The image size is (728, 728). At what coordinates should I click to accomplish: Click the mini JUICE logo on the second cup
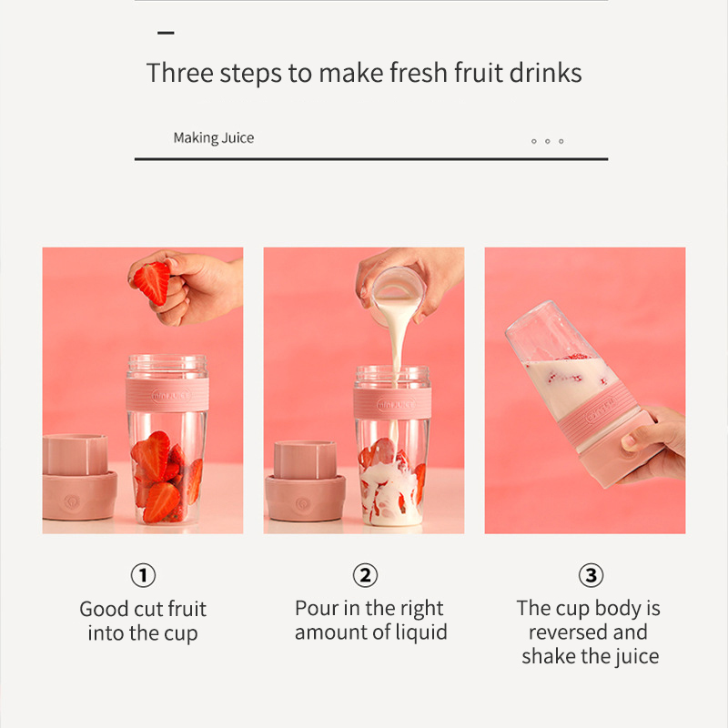click(x=396, y=405)
